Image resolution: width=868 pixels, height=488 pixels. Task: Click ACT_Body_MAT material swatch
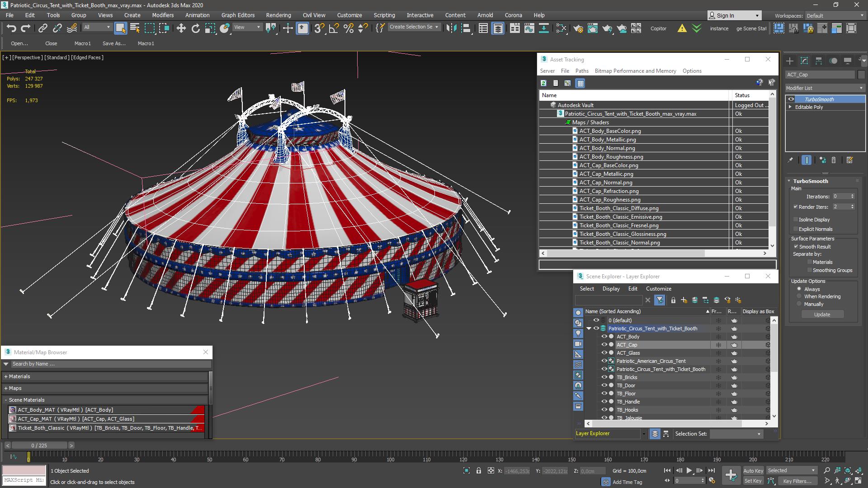pos(13,410)
